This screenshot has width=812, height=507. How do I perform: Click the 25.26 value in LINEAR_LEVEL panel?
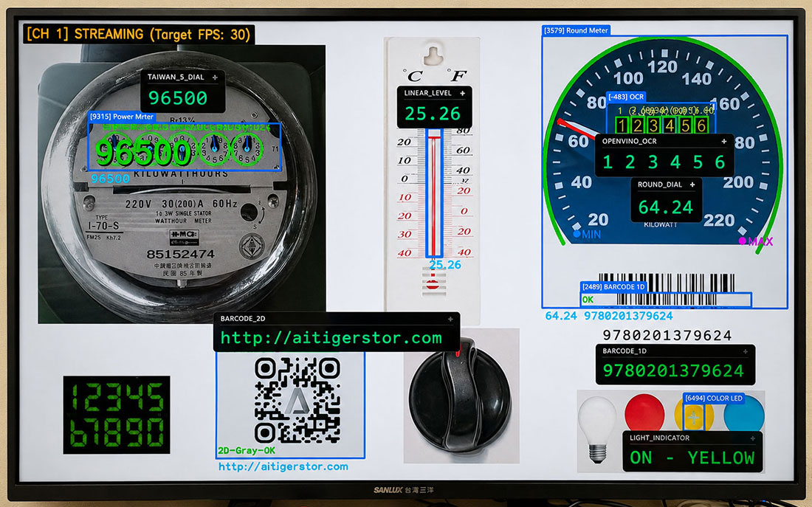pos(433,114)
